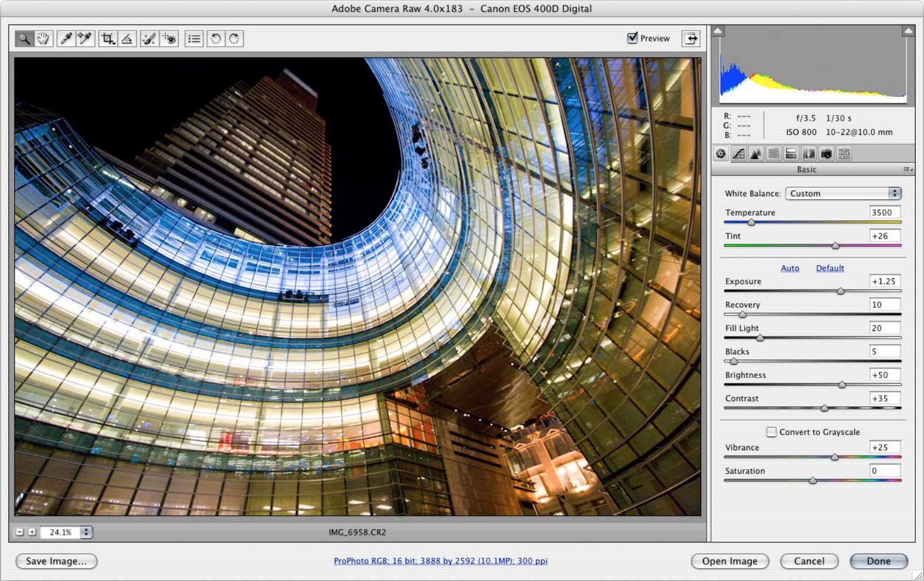Switch to the Detail tab
924x581 pixels.
756,154
